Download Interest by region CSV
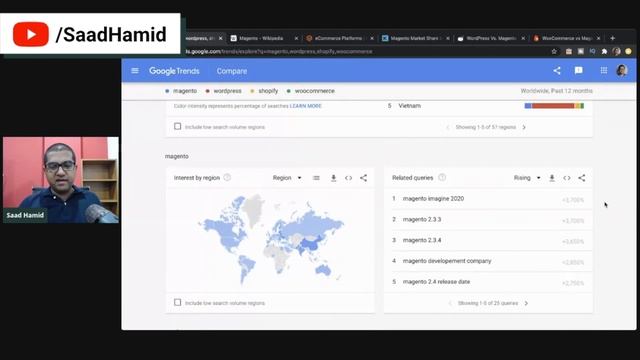 (333, 178)
